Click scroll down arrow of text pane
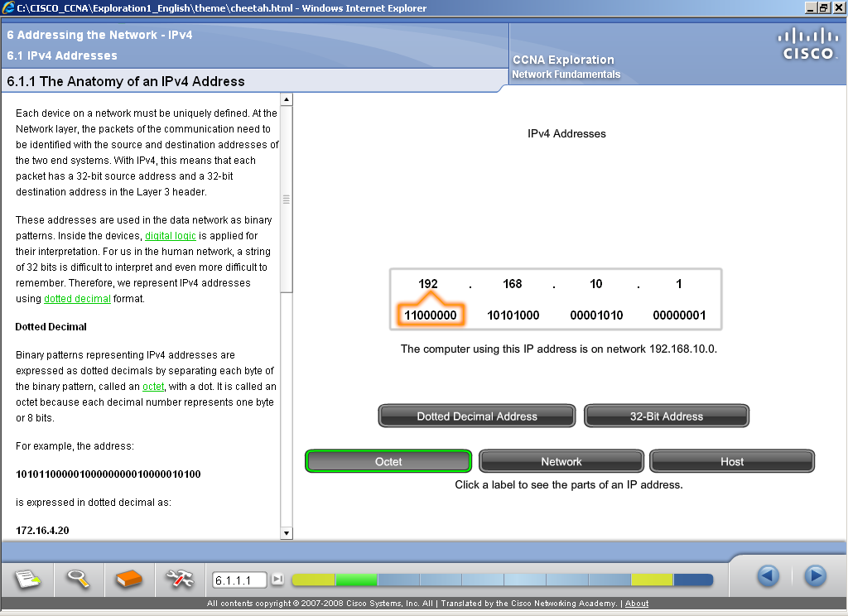The image size is (848, 616). pyautogui.click(x=286, y=533)
